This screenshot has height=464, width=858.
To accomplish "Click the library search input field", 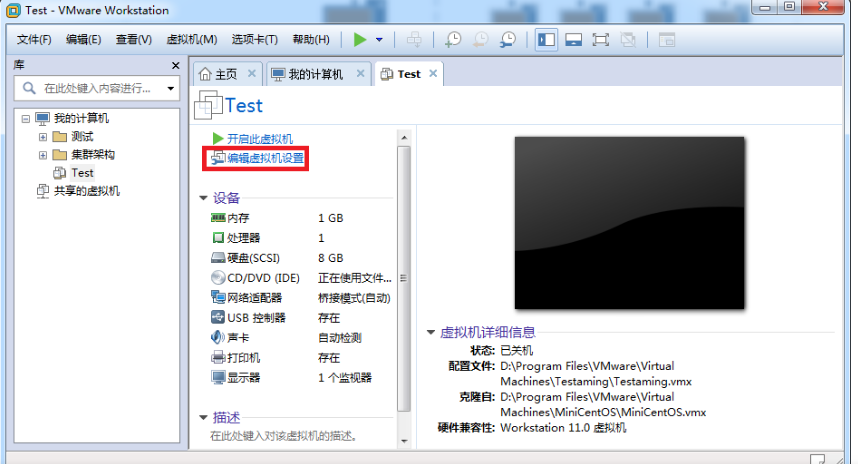I will click(x=96, y=88).
